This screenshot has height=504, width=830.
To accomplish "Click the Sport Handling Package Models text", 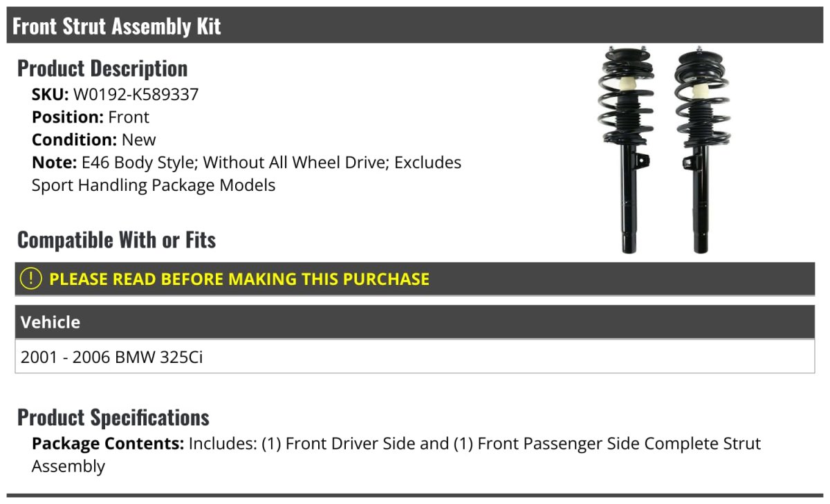I will 154,185.
